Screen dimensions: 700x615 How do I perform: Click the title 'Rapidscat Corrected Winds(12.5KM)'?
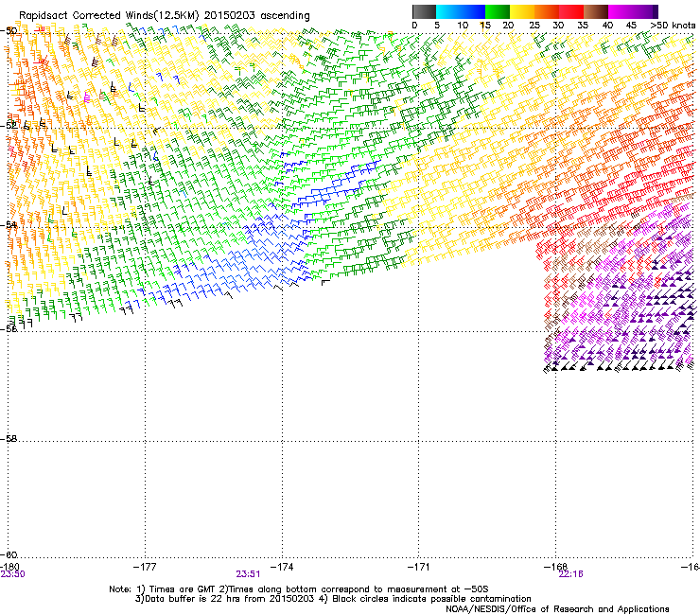point(109,16)
